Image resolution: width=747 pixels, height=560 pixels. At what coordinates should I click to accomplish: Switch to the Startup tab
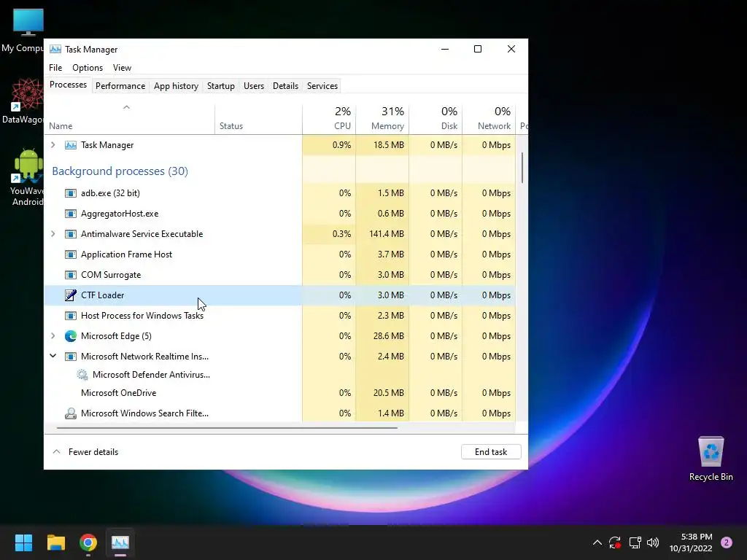tap(220, 86)
